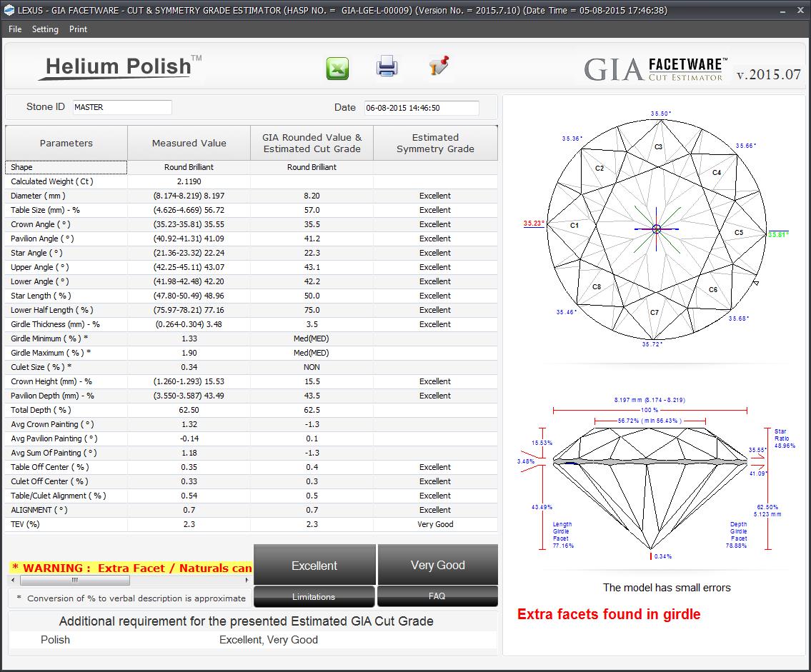Click the yellow WARNING Extra Facet text
Screen dimensions: 811x672
[x=131, y=568]
